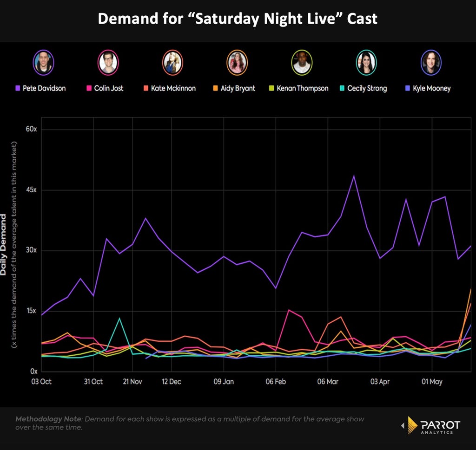Click the 06 Mar x-axis date label
Screen dimensions: 476x450
328,381
